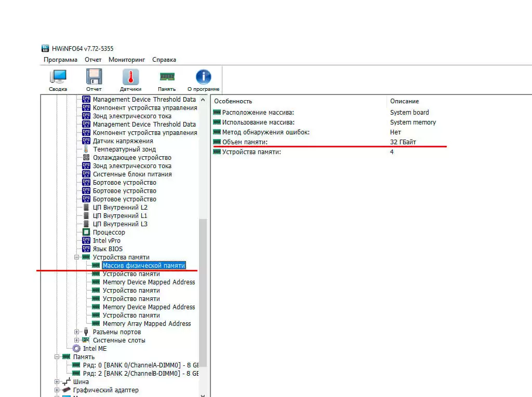The height and width of the screenshot is (397, 532).
Task: Expand the Системные слоты node
Action: [76, 340]
